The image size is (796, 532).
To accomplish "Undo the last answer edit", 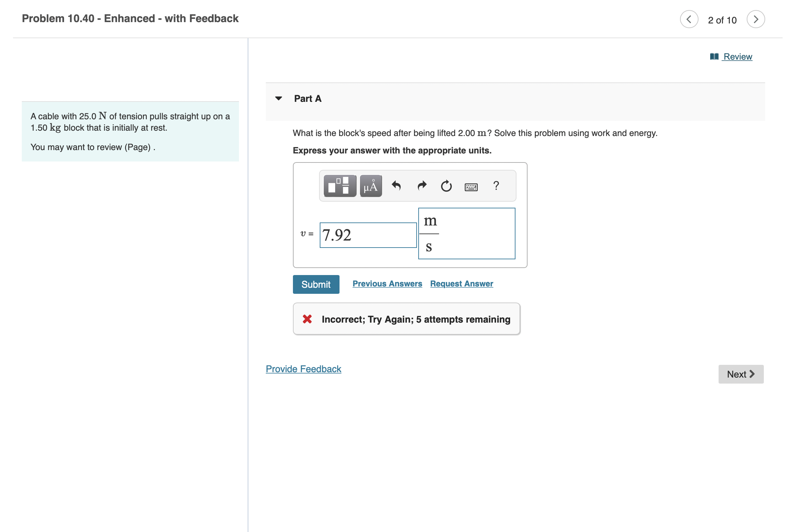I will click(397, 186).
